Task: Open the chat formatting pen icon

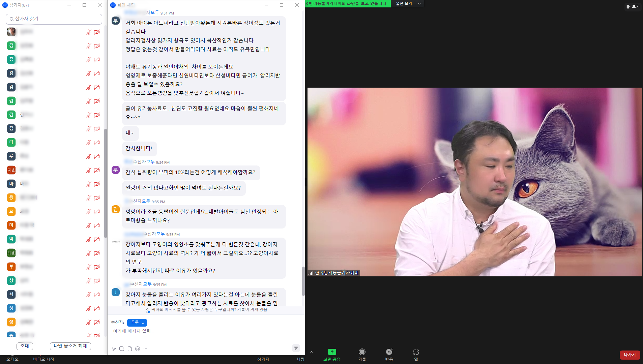Action: [114, 349]
